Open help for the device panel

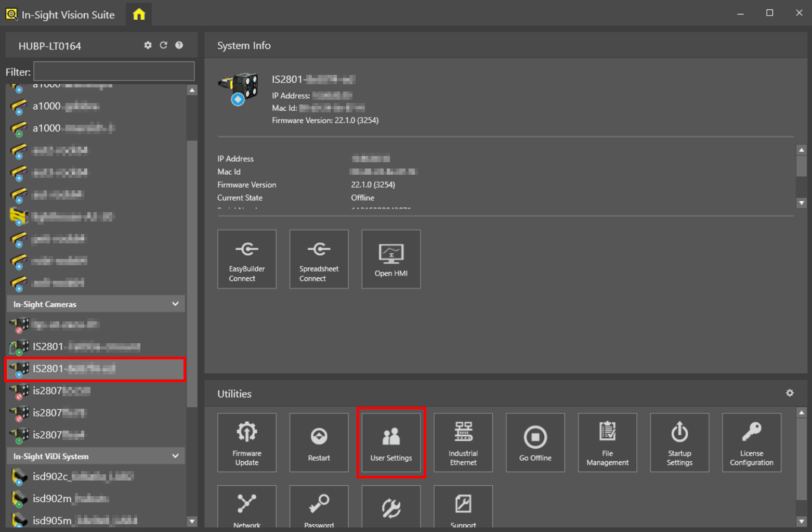(x=179, y=45)
